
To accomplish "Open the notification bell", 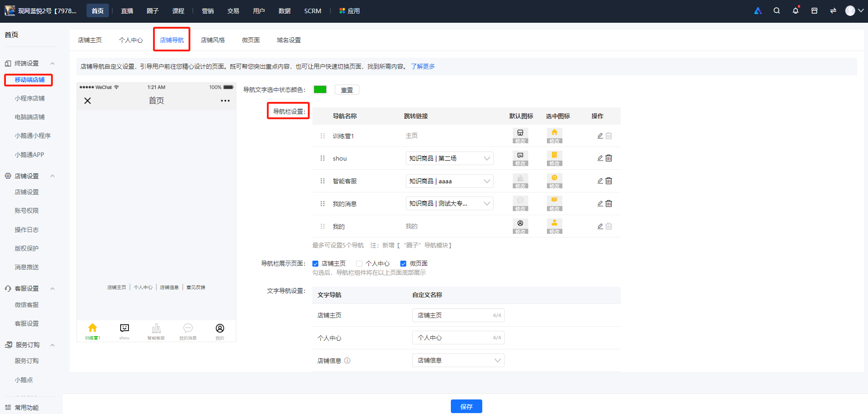I will (796, 11).
